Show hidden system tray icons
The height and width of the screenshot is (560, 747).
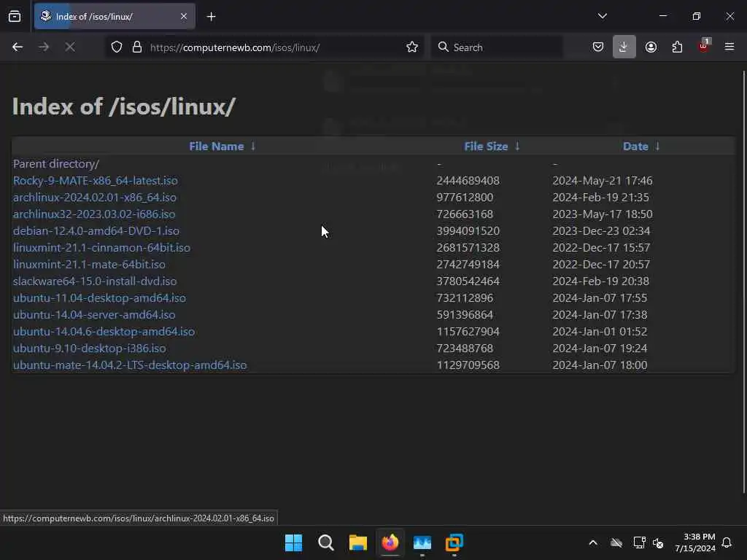click(593, 542)
